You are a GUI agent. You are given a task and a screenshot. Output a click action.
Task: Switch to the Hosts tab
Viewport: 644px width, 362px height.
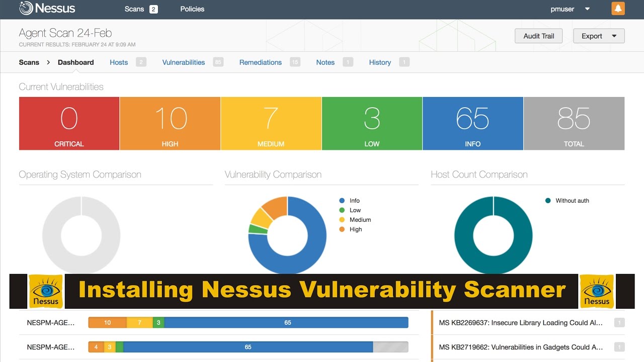pos(119,62)
